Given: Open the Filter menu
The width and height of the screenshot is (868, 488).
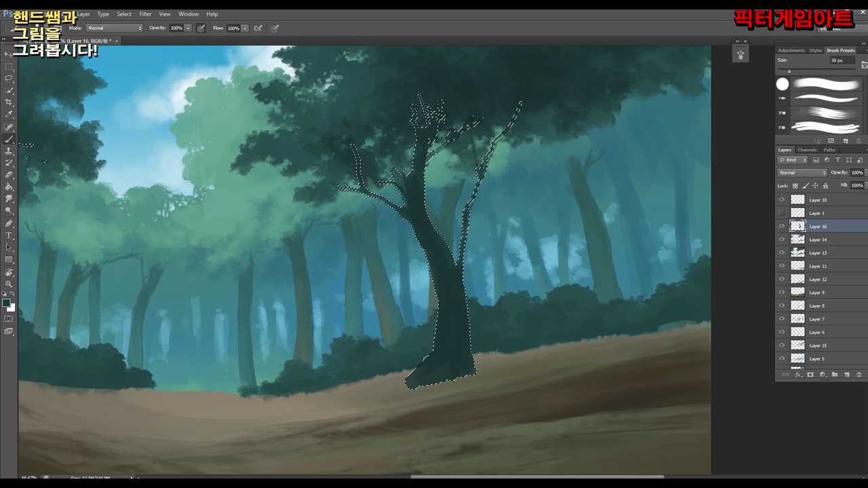Looking at the screenshot, I should (x=145, y=14).
